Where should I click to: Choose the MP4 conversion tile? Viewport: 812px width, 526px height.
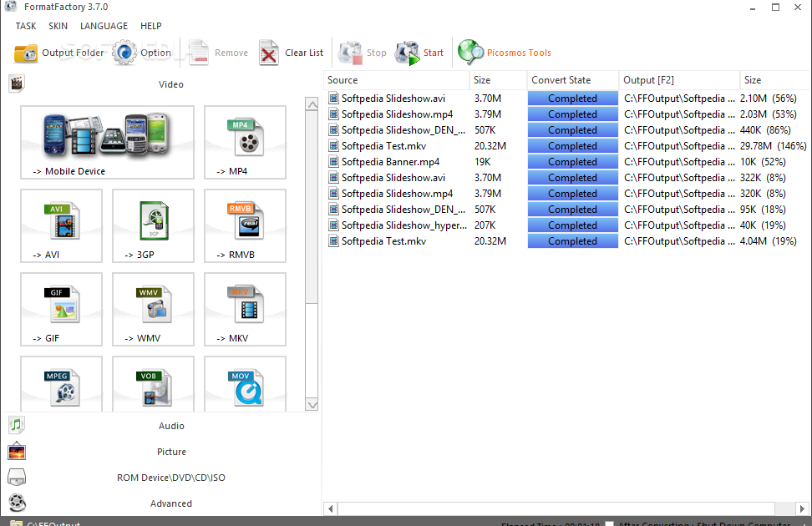[x=245, y=143]
